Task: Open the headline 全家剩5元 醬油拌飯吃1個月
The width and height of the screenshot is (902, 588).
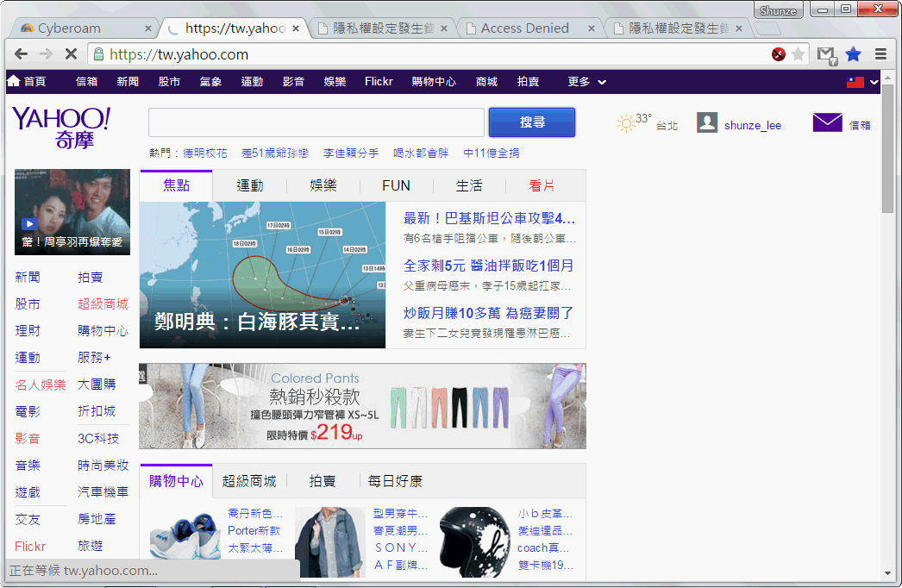Action: point(488,266)
